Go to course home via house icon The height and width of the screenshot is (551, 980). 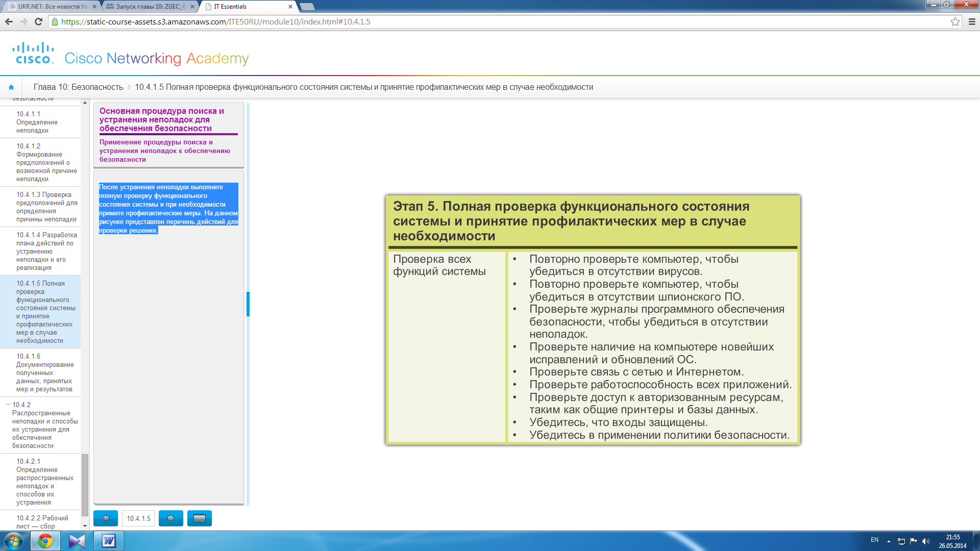tap(11, 87)
